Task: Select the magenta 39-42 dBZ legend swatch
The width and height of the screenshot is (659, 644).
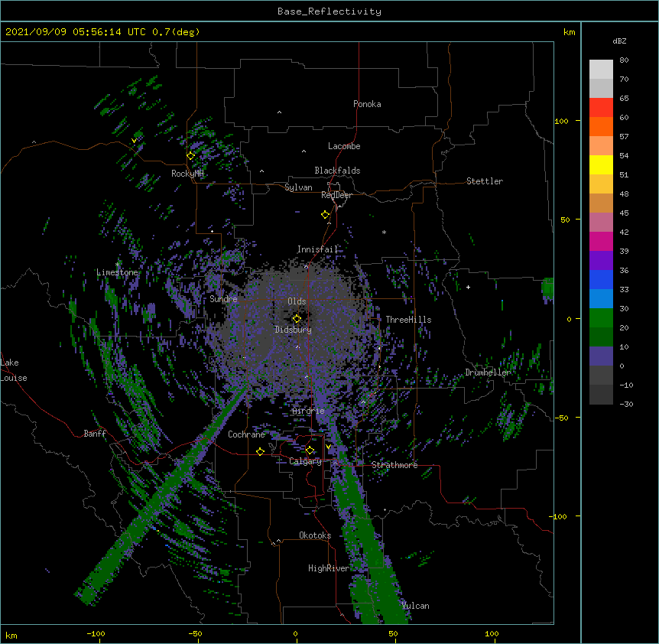Action: 601,241
